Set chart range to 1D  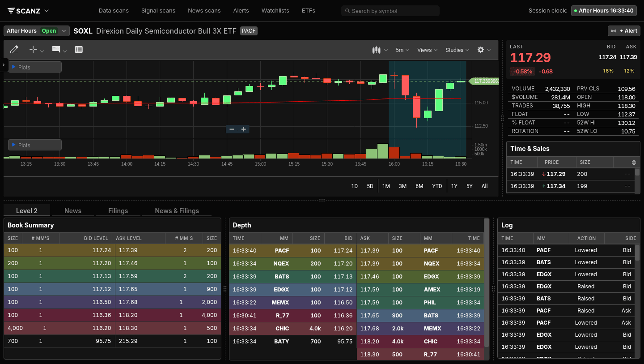355,186
